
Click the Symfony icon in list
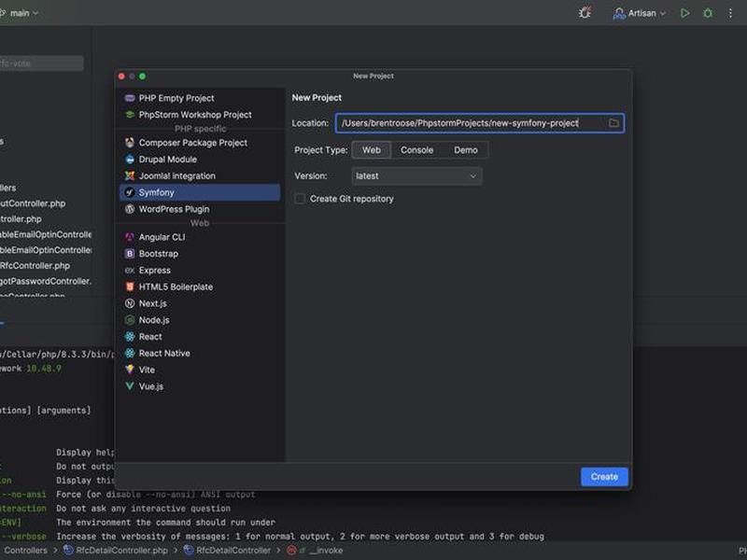(130, 192)
